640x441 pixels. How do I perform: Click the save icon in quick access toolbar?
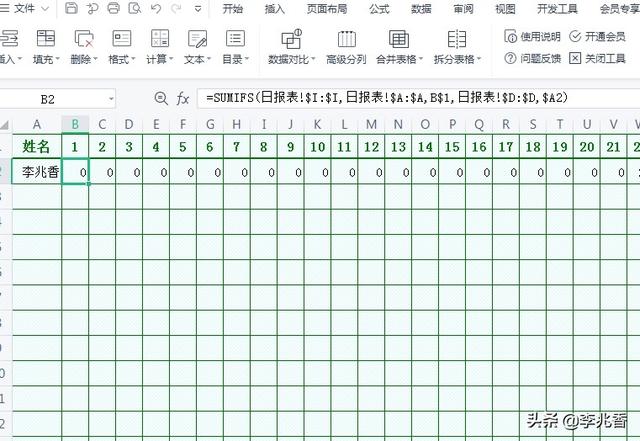[x=71, y=8]
